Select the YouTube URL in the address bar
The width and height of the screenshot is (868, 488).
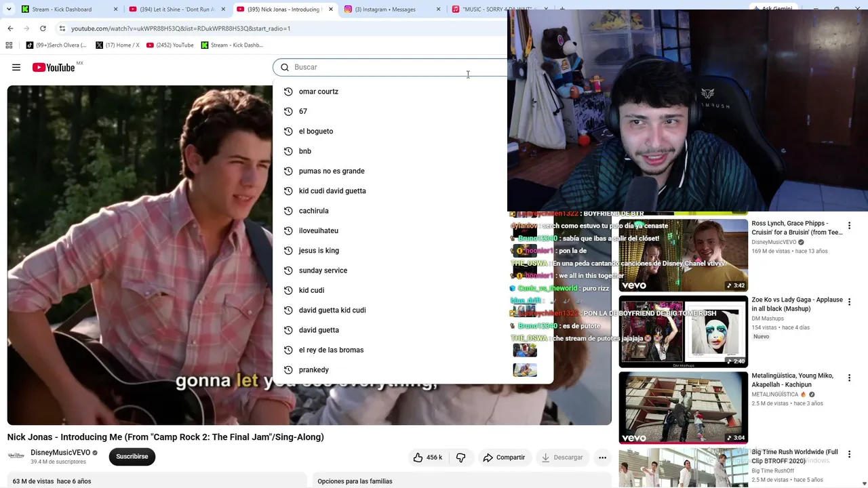[x=180, y=28]
